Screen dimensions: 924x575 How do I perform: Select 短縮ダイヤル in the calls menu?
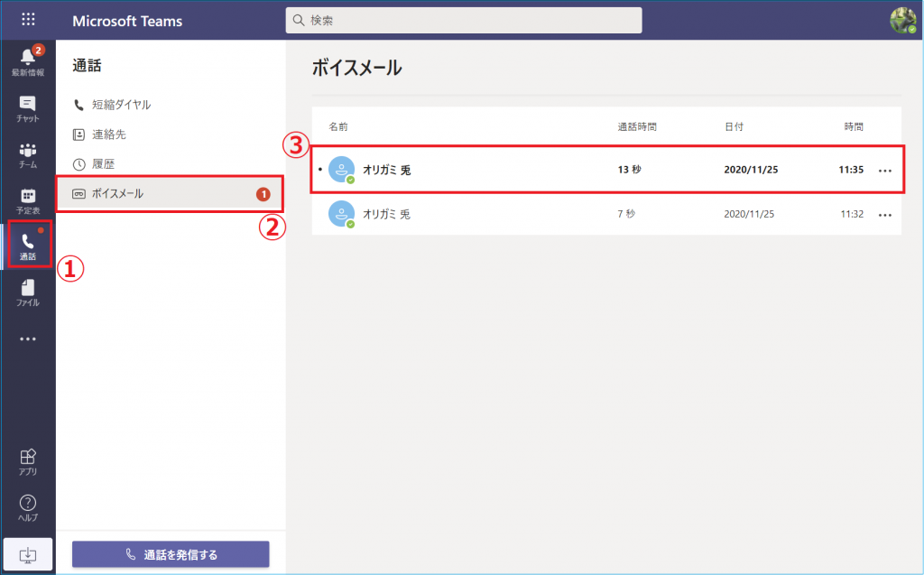(x=171, y=105)
